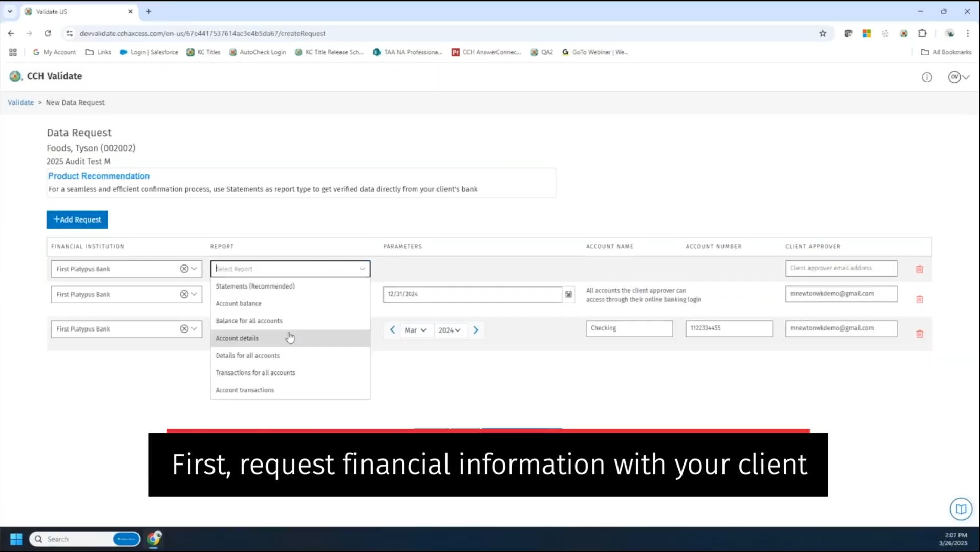
Task: Open the guide book icon at bottom right
Action: pyautogui.click(x=961, y=509)
